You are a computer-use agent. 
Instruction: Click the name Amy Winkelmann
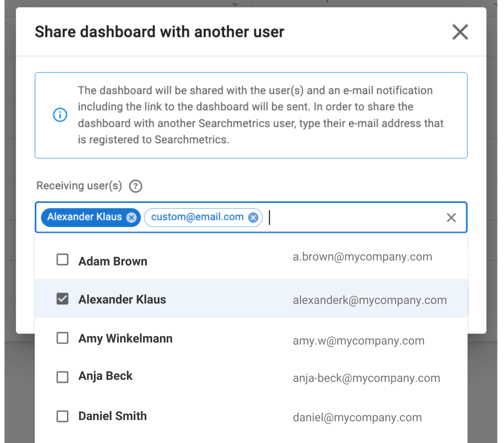[x=125, y=338]
